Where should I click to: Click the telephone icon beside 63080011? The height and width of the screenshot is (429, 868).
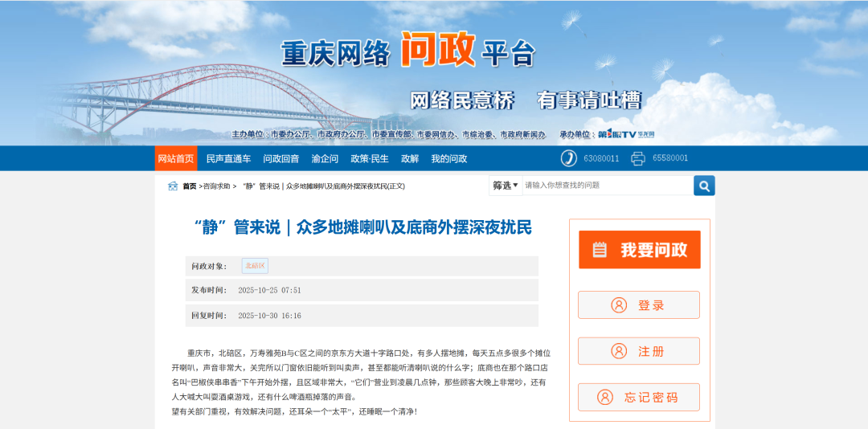tap(568, 158)
